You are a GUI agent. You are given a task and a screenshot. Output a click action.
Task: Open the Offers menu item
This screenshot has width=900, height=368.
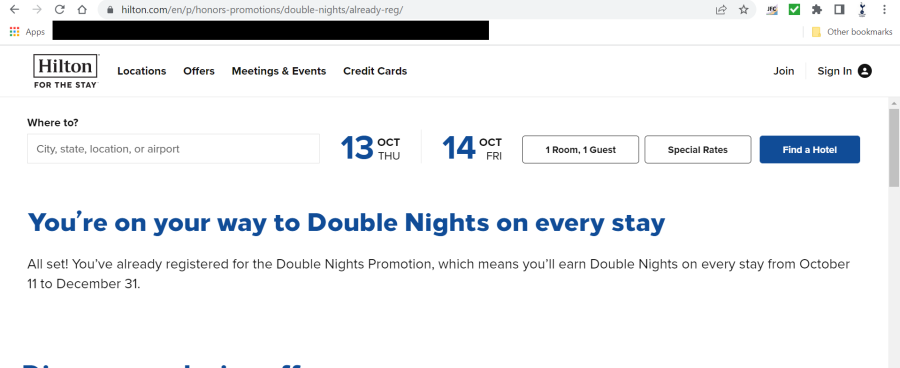coord(199,71)
